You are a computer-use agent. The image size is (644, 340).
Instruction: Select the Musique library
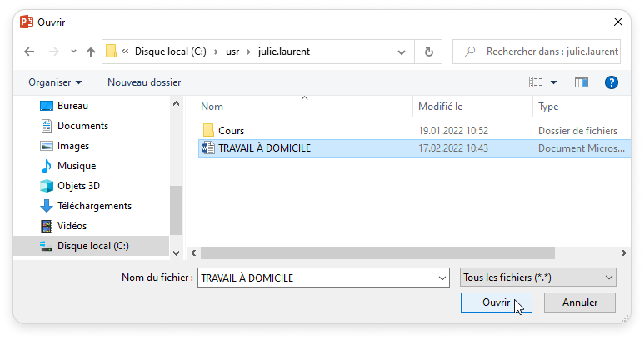(76, 166)
